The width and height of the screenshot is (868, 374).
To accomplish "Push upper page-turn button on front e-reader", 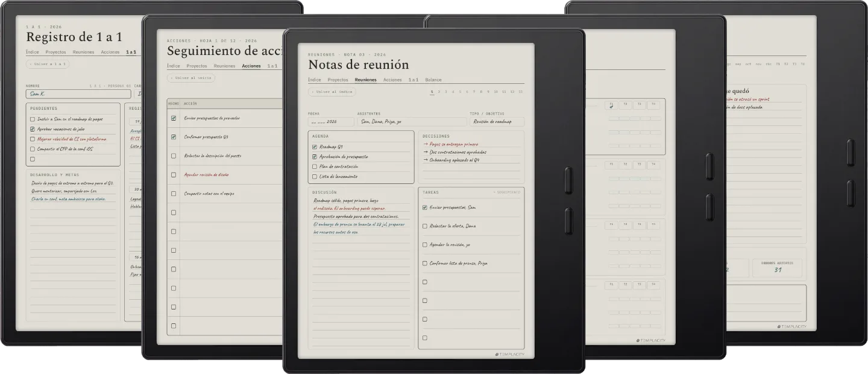I will 568,180.
